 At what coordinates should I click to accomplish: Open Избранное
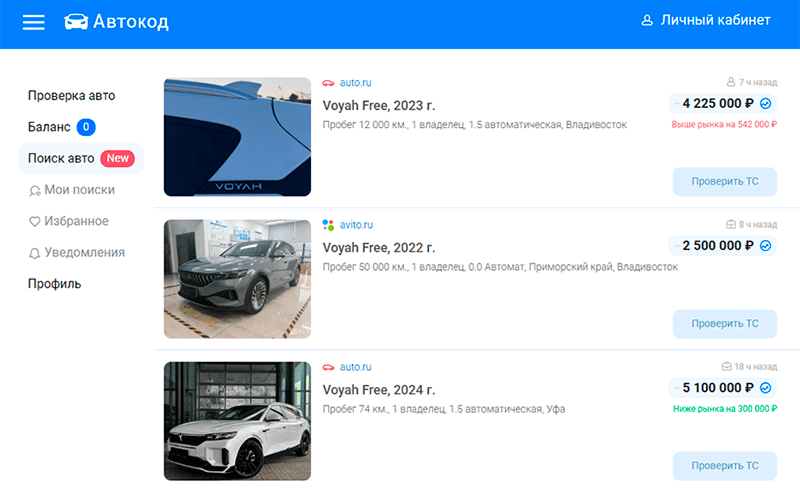point(76,221)
